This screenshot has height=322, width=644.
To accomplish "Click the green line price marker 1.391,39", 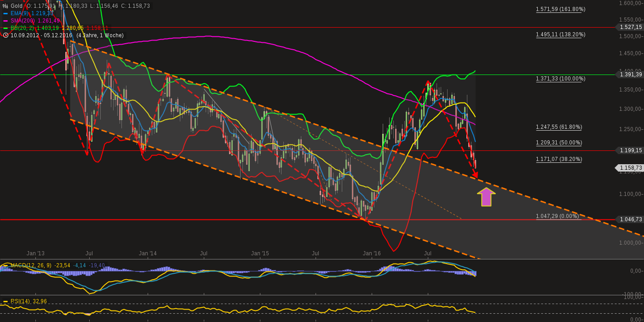I will (629, 75).
